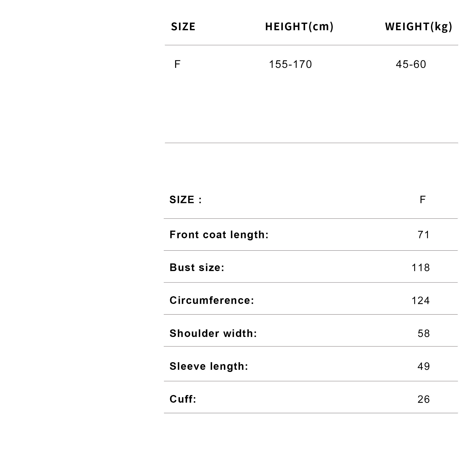Click the value 71 for coat length
476x455 pixels.
[424, 235]
